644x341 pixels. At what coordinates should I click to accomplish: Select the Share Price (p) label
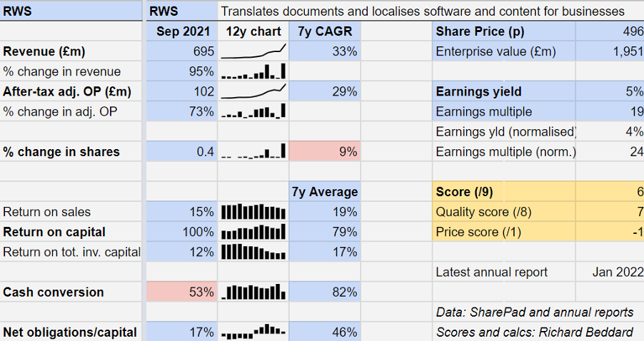[x=503, y=31]
